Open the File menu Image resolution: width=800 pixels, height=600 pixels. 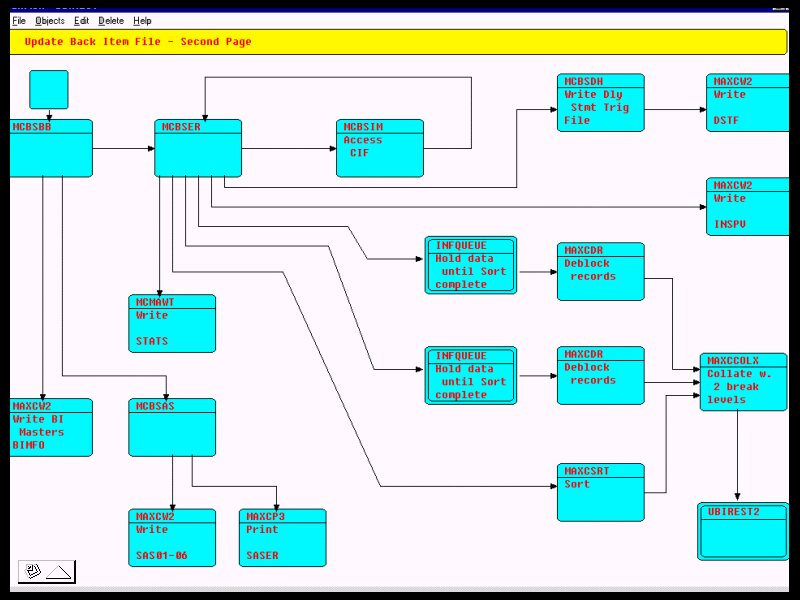(19, 21)
